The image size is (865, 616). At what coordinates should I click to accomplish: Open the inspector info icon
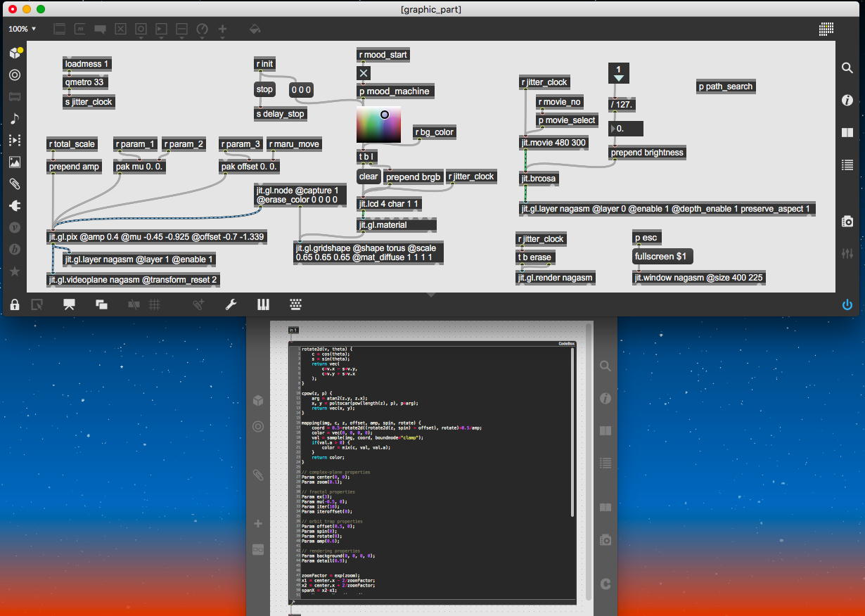click(x=847, y=101)
